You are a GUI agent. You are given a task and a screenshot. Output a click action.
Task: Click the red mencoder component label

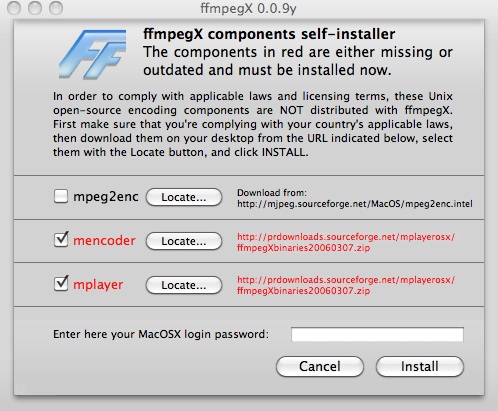[x=104, y=240]
